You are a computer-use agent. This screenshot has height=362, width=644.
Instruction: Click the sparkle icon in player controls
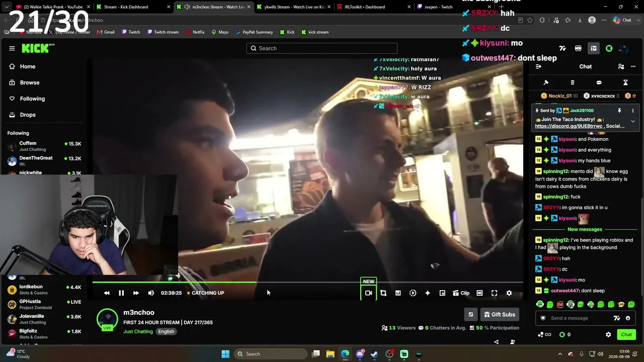tap(428, 293)
